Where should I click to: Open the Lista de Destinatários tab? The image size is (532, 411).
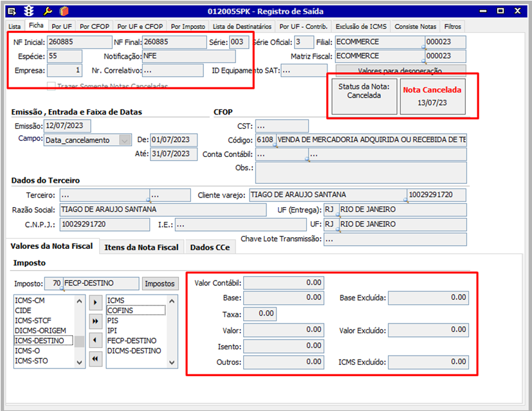click(242, 26)
